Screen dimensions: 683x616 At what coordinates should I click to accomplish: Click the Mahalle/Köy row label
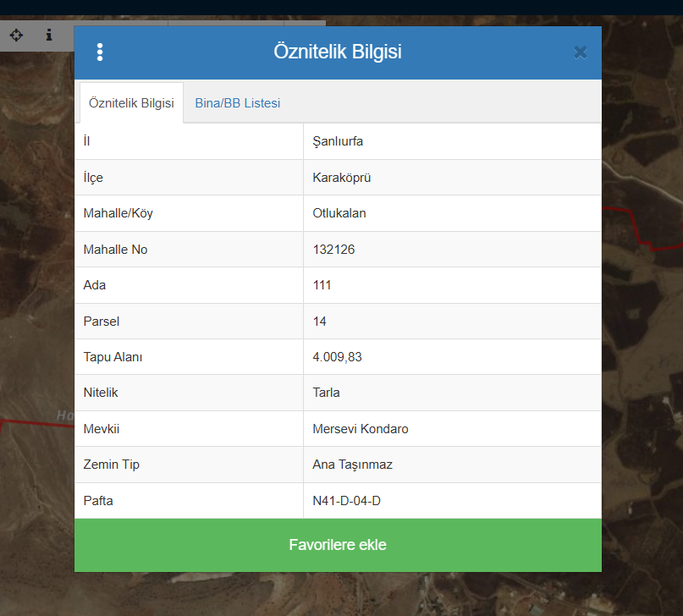point(118,213)
